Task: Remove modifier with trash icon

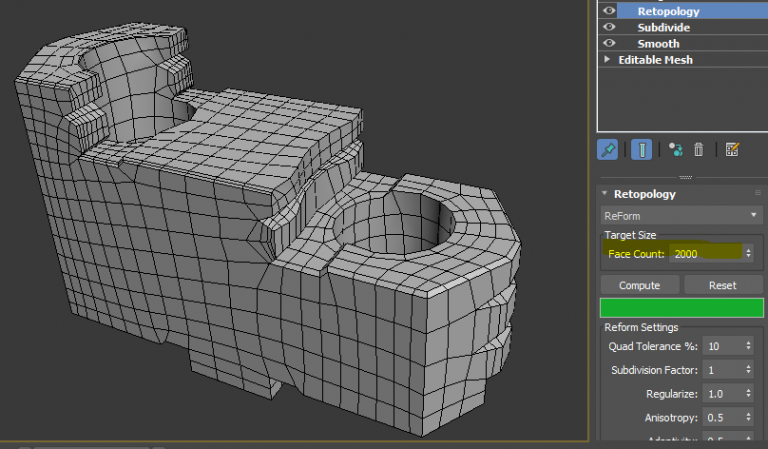Action: (698, 150)
